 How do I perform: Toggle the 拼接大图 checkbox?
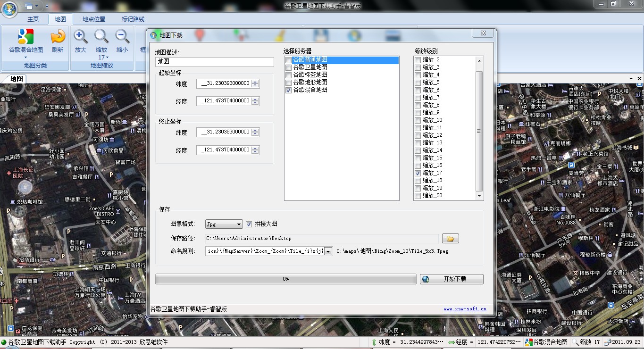(x=249, y=224)
